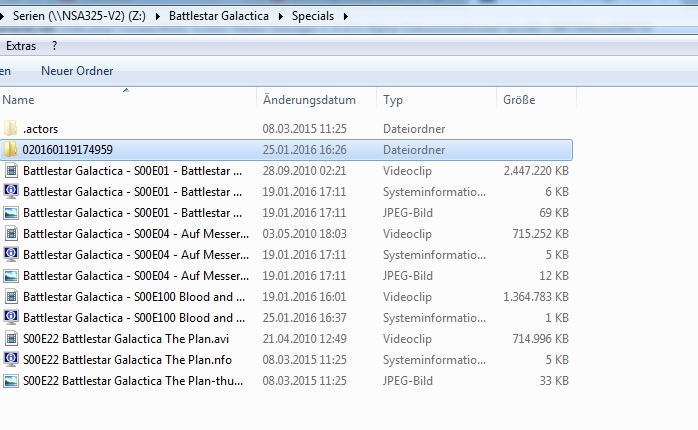Viewport: 698px width, 430px height.
Task: Expand arrow after Battlestar Galactica breadcrumb
Action: pyautogui.click(x=280, y=16)
